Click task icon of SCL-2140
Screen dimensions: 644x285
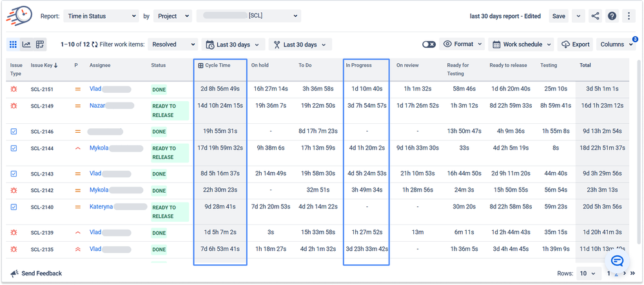pos(14,208)
